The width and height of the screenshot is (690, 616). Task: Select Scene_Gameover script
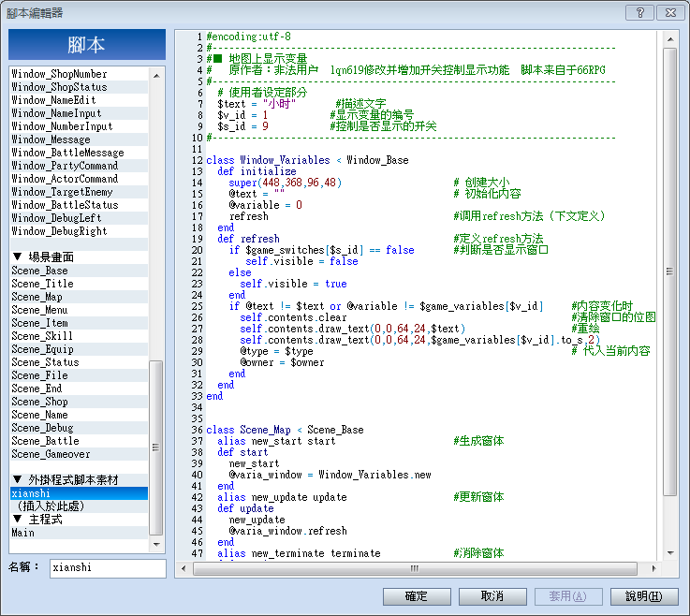80,454
